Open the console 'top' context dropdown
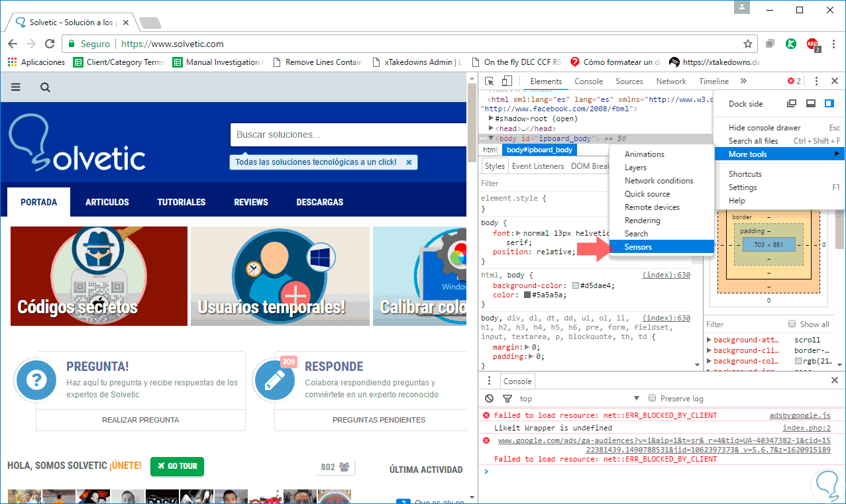Image resolution: width=846 pixels, height=504 pixels. 580,399
